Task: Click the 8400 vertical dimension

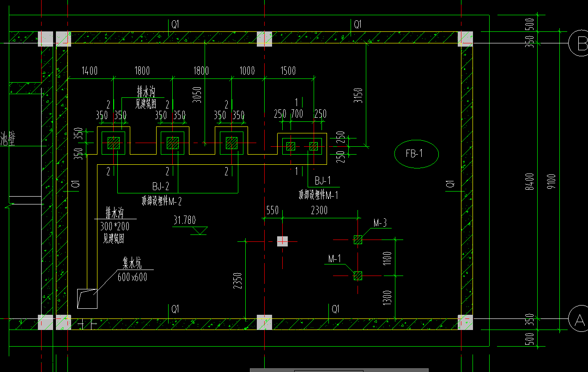Action: [530, 181]
